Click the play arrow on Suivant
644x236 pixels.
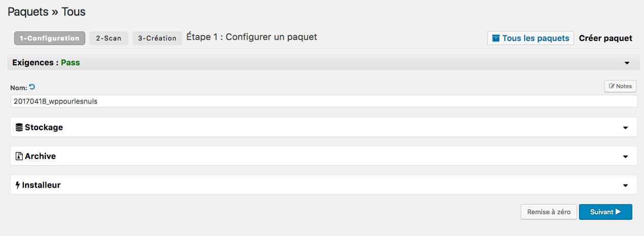pos(618,212)
